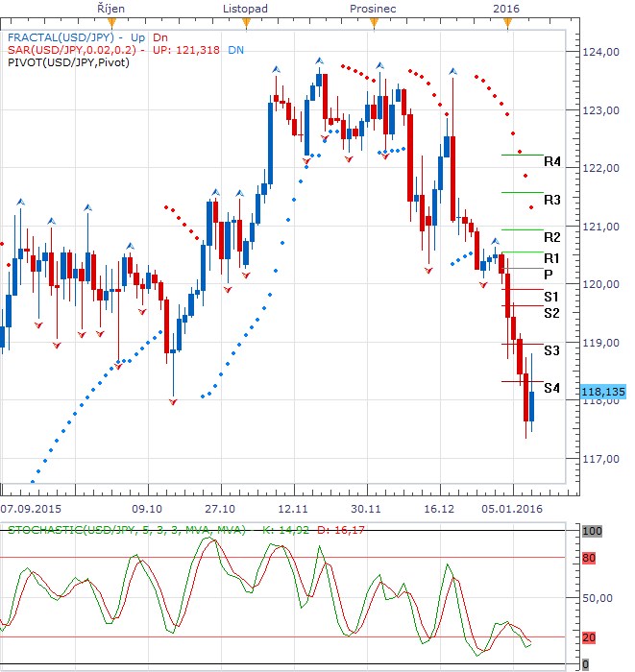
Task: Click the R2 pivot resistance label
Action: pos(551,237)
